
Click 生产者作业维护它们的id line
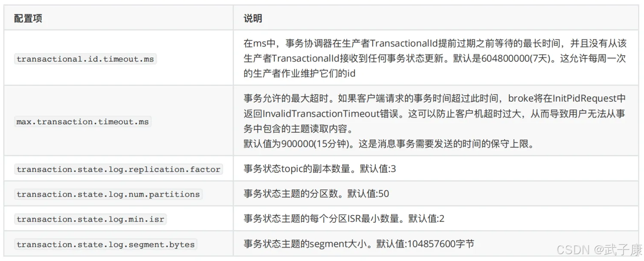point(299,73)
